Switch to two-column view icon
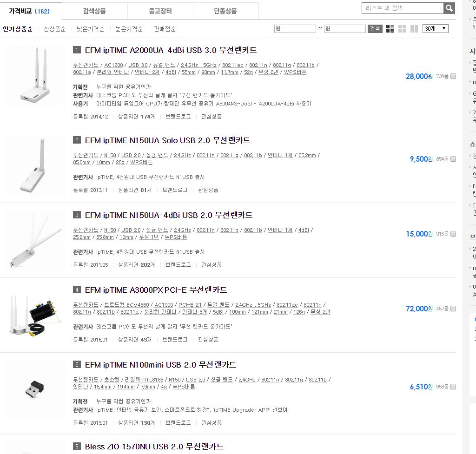The height and width of the screenshot is (454, 476). pos(414,29)
